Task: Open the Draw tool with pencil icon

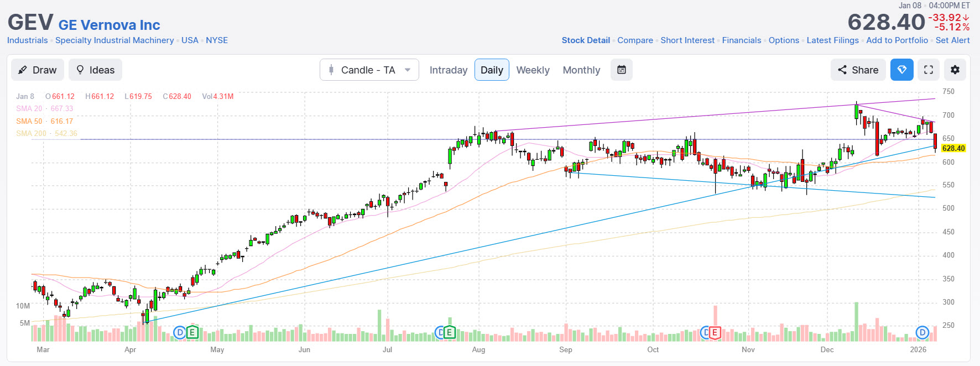Action: [38, 70]
